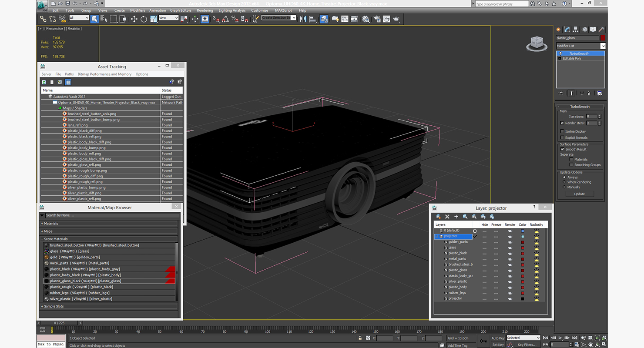644x348 pixels.
Task: Open the Rendering menu
Action: [x=205, y=10]
